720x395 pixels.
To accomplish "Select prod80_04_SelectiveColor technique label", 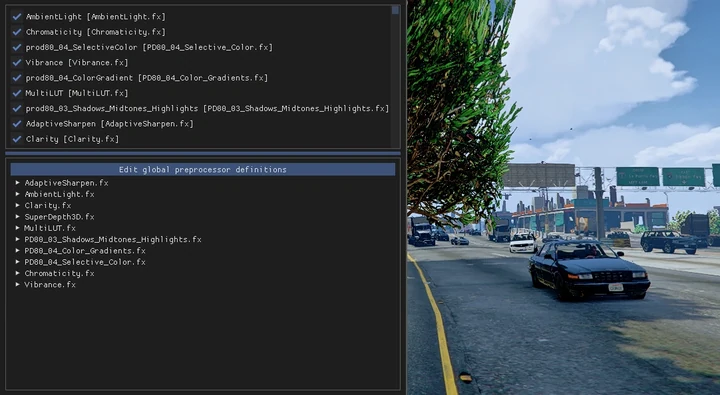I will 149,47.
